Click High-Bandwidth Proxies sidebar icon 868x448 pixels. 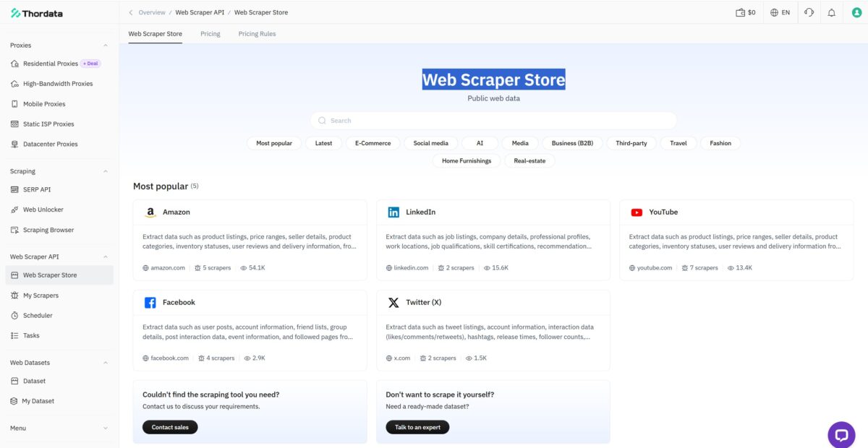(15, 84)
